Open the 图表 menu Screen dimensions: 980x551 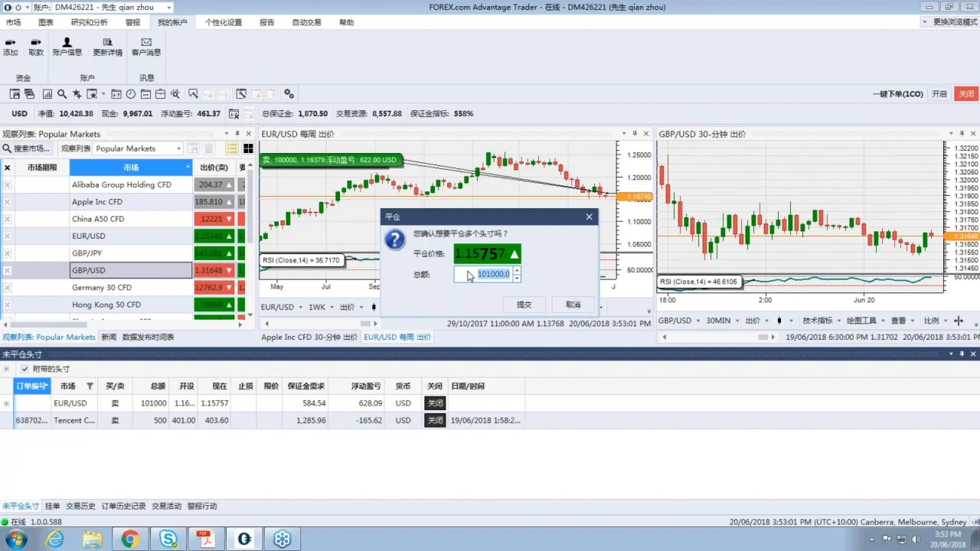coord(46,22)
